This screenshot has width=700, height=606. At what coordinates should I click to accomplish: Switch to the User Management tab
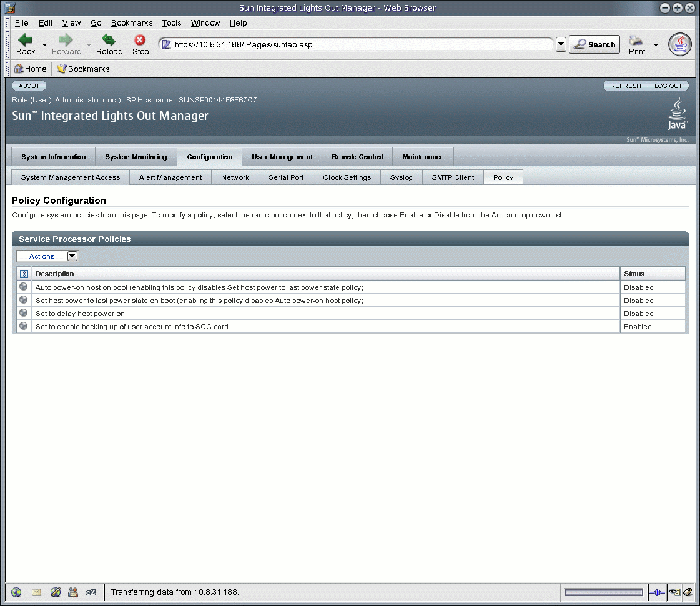(x=282, y=157)
